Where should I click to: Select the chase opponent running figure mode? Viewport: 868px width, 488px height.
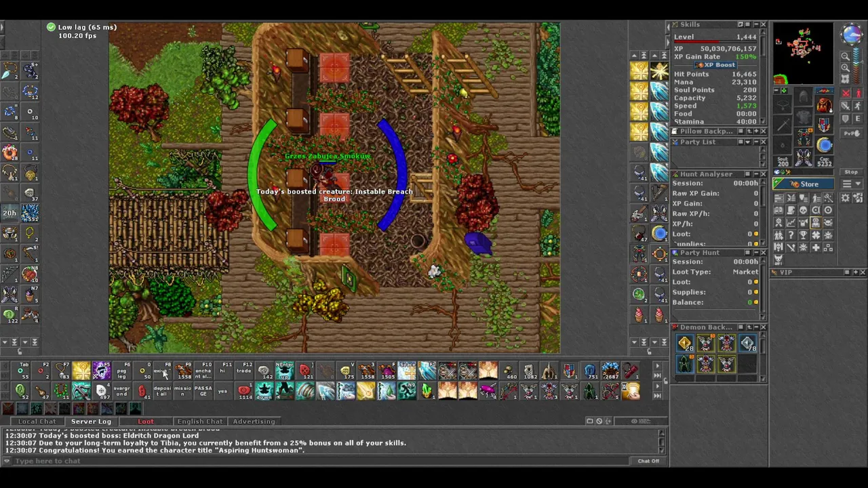[858, 106]
